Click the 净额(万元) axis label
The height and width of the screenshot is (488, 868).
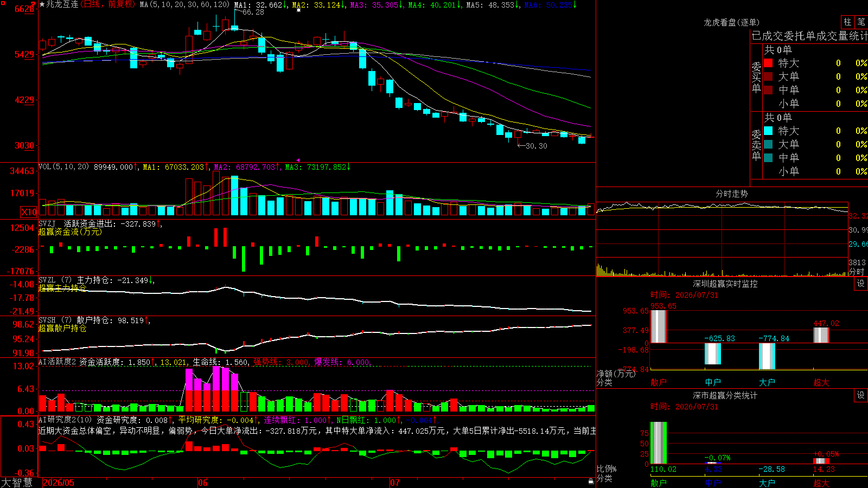pyautogui.click(x=616, y=374)
